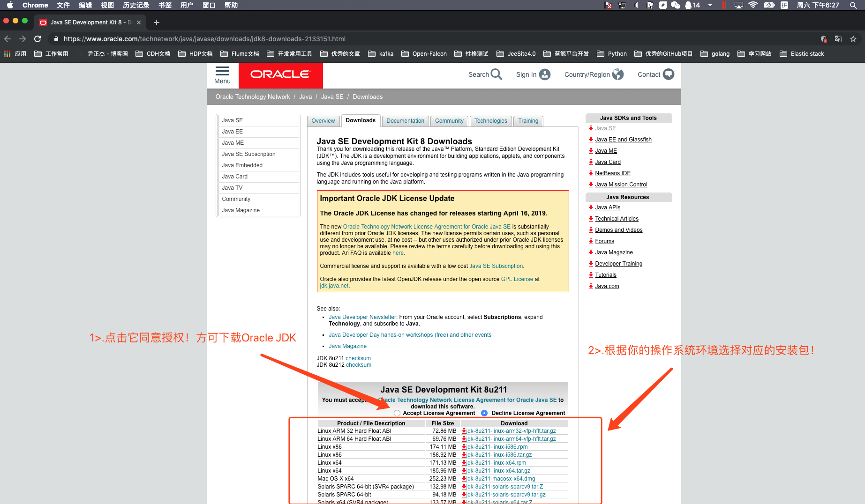Switch to the Overview tab
The image size is (865, 504).
pos(323,121)
